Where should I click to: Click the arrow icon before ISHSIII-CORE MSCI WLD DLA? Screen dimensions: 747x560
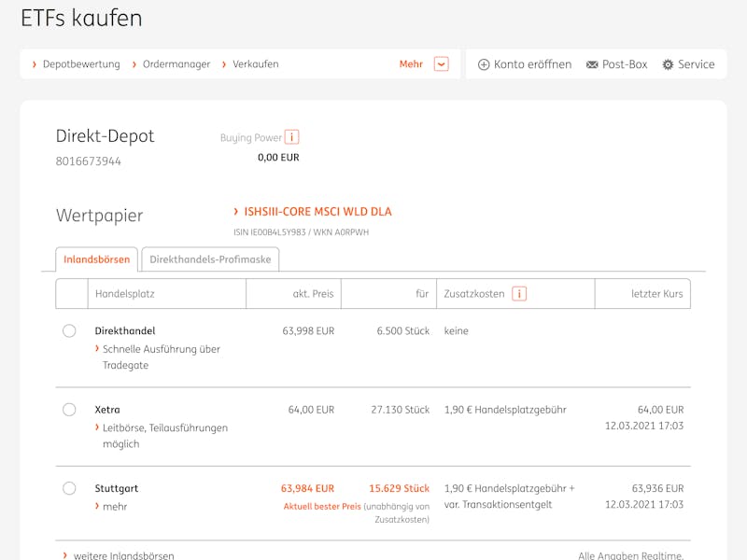point(236,212)
